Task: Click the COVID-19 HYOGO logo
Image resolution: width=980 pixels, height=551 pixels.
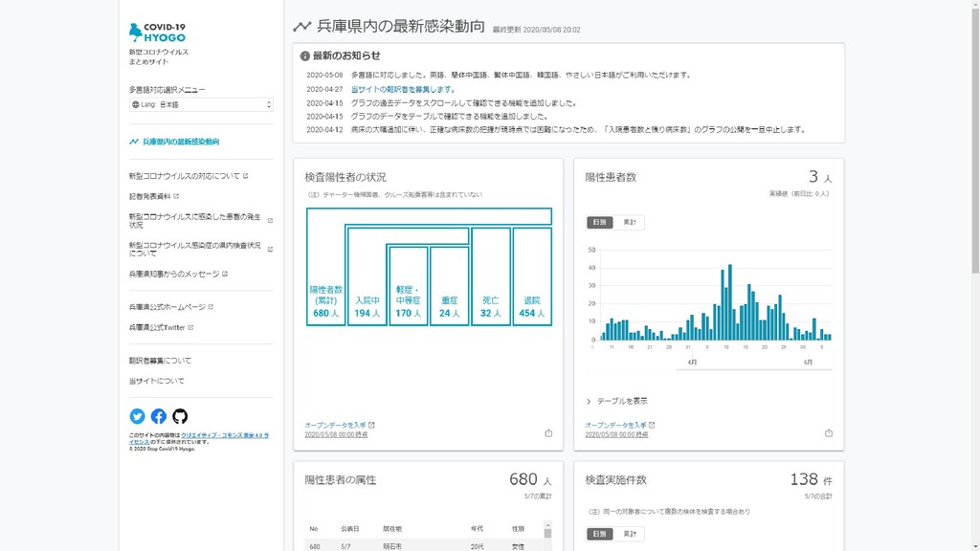Action: [x=158, y=33]
